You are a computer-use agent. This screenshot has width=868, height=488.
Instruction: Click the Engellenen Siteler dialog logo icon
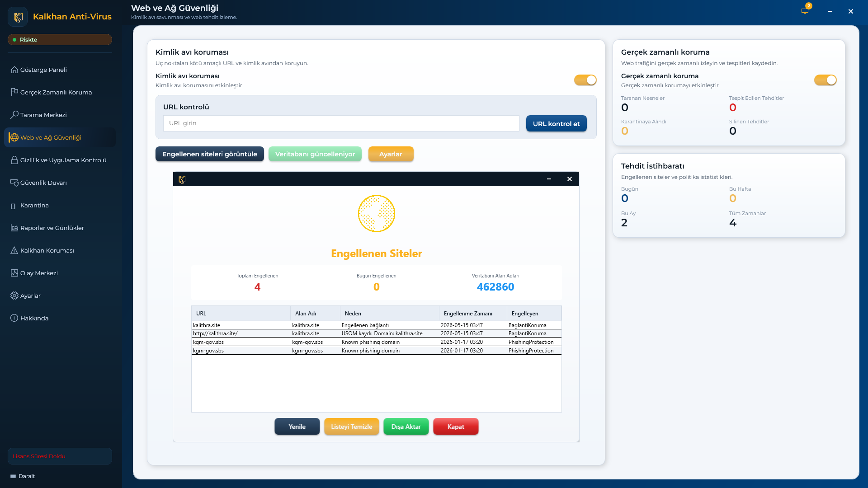click(182, 179)
